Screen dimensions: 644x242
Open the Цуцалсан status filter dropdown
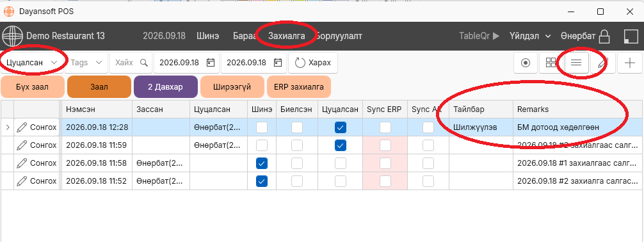tap(32, 63)
